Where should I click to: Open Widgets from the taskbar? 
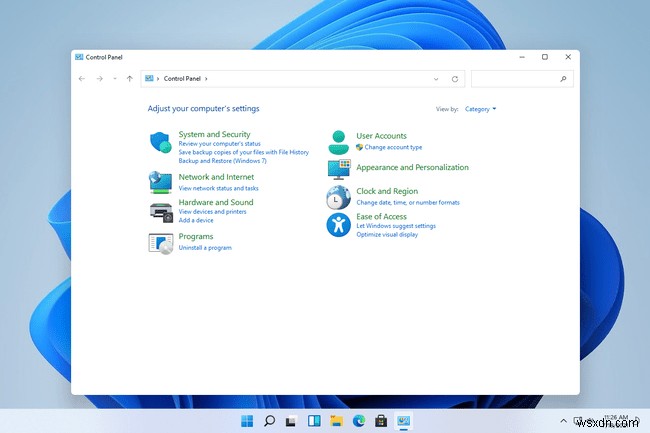click(314, 421)
